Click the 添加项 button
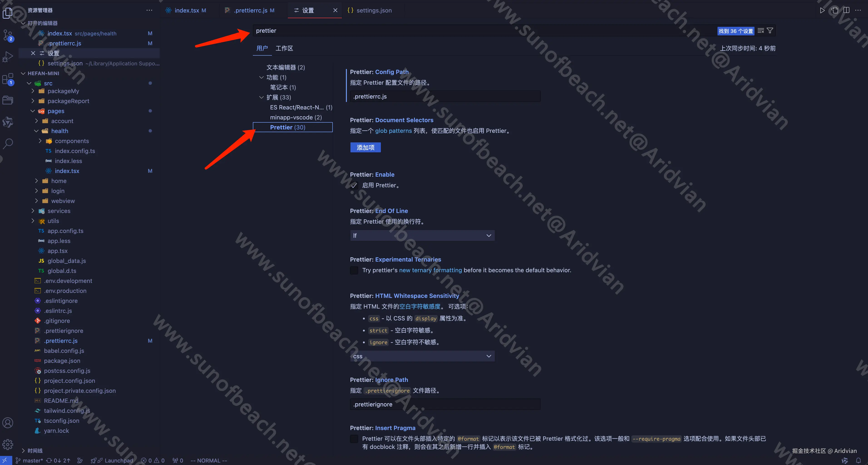868x465 pixels. (x=365, y=148)
